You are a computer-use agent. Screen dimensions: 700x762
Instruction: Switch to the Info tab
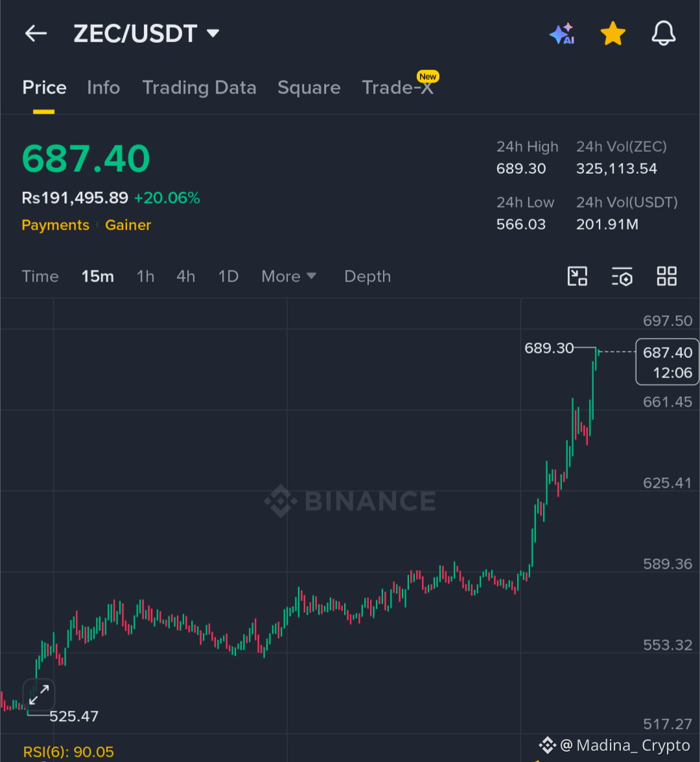tap(104, 88)
